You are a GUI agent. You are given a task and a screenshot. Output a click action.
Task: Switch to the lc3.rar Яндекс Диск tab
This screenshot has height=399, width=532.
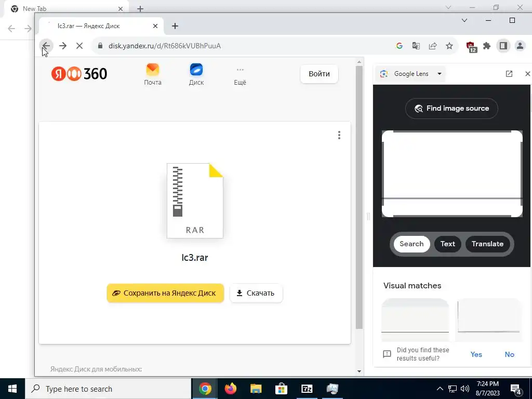pos(101,26)
